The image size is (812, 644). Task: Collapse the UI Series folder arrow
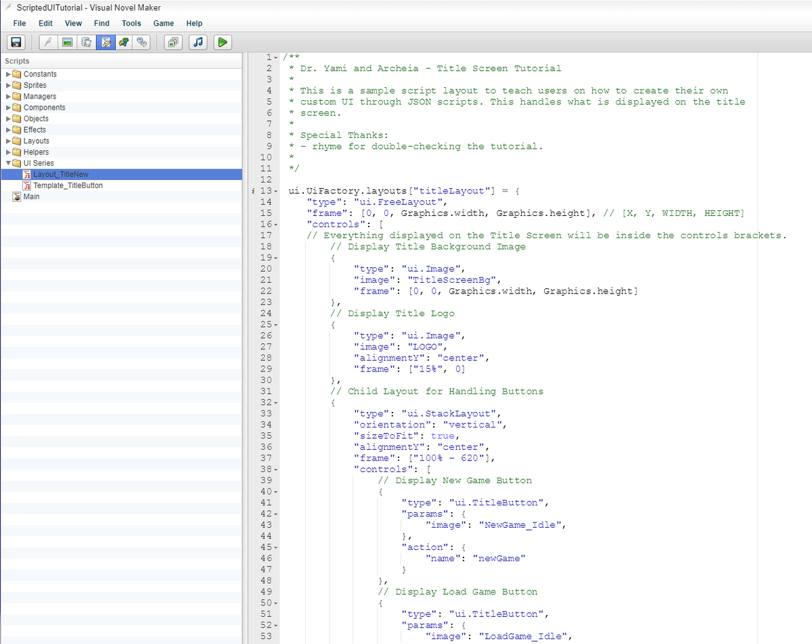point(8,163)
